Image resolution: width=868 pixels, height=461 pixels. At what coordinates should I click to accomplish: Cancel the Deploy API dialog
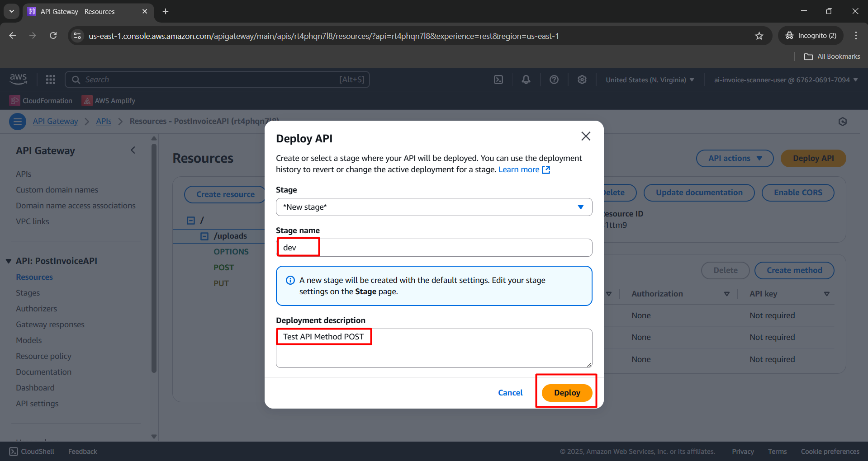(x=510, y=393)
